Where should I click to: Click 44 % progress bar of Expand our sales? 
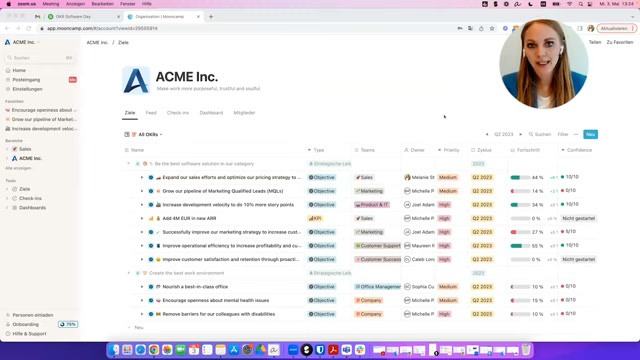click(x=520, y=178)
